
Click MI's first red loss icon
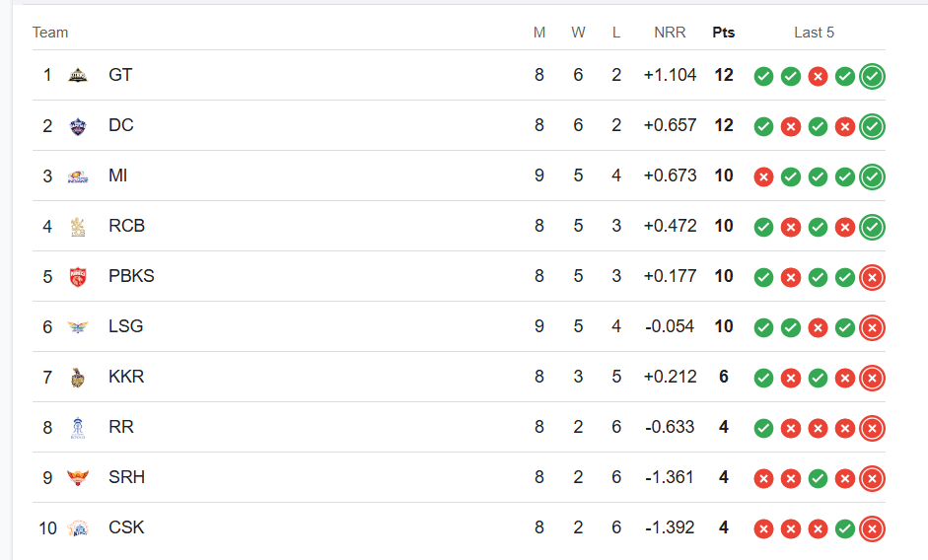tap(763, 177)
